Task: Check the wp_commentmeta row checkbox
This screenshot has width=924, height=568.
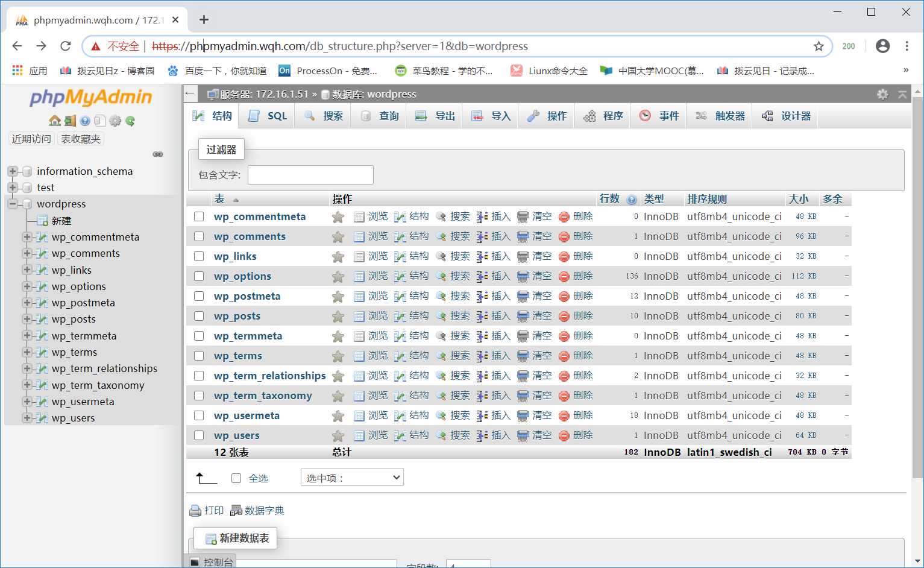Action: click(x=199, y=216)
